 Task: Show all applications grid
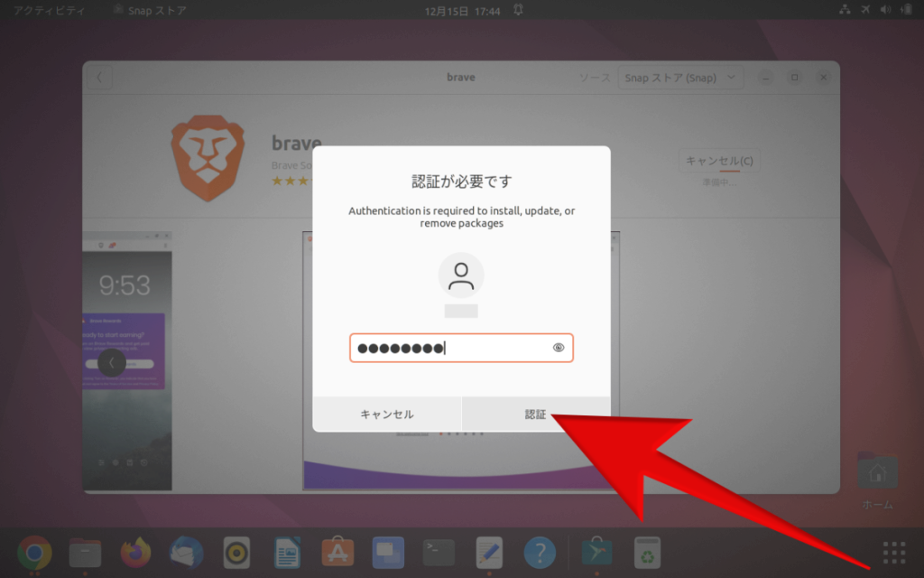coord(894,553)
